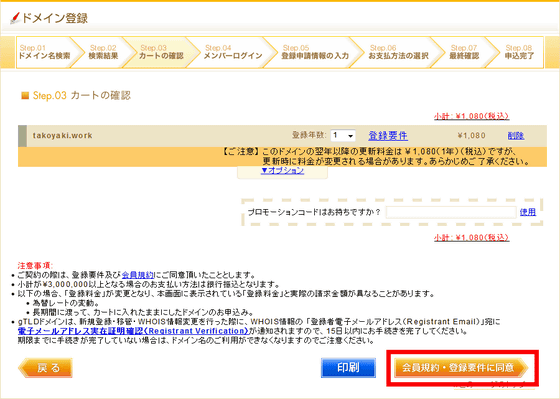The width and height of the screenshot is (560, 399).
Task: Open the 登録年数 dropdown
Action: pos(342,136)
